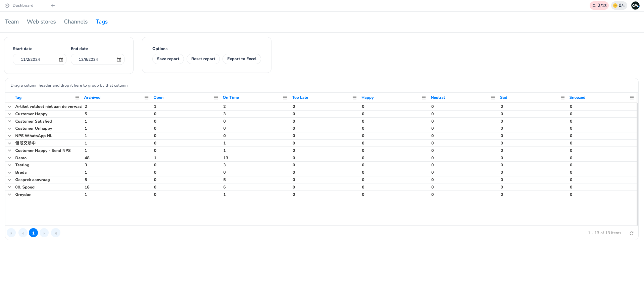Open the Start date calendar picker
Image resolution: width=644 pixels, height=294 pixels.
click(x=61, y=59)
